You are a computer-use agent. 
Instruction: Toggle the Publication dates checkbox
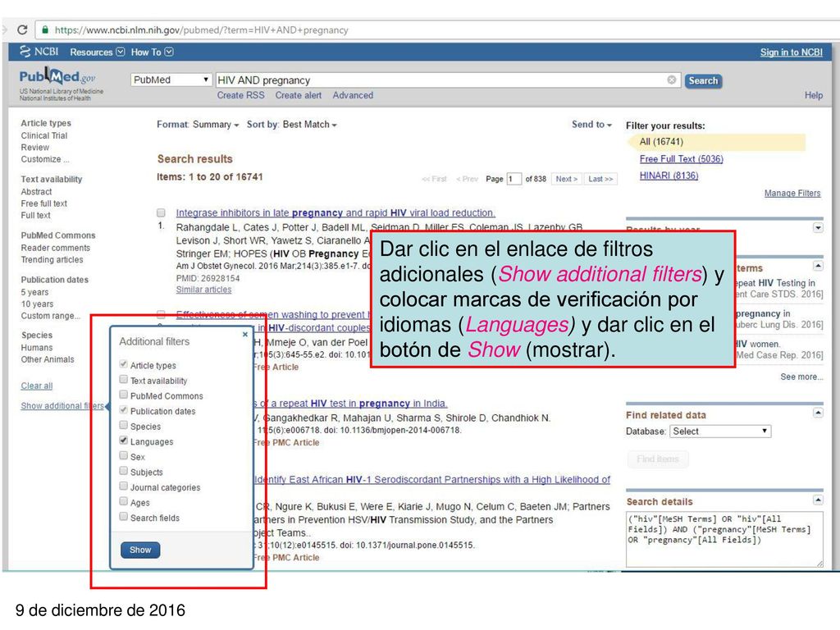coord(123,410)
